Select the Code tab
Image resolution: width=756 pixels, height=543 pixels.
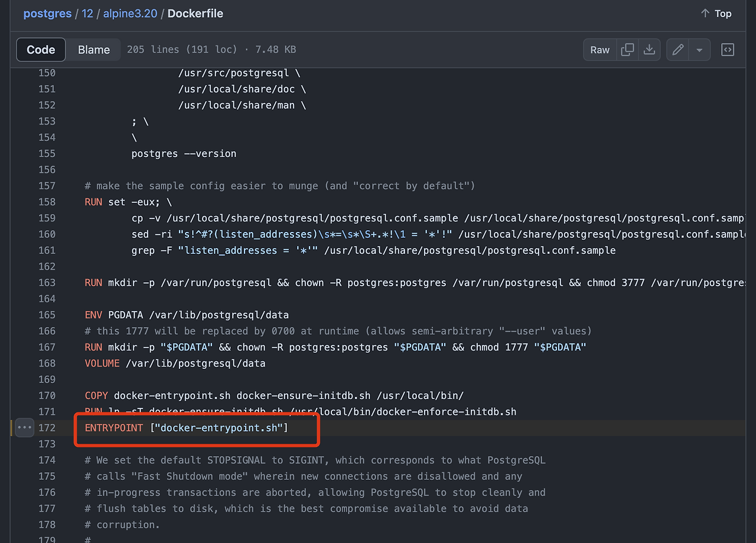coord(41,50)
